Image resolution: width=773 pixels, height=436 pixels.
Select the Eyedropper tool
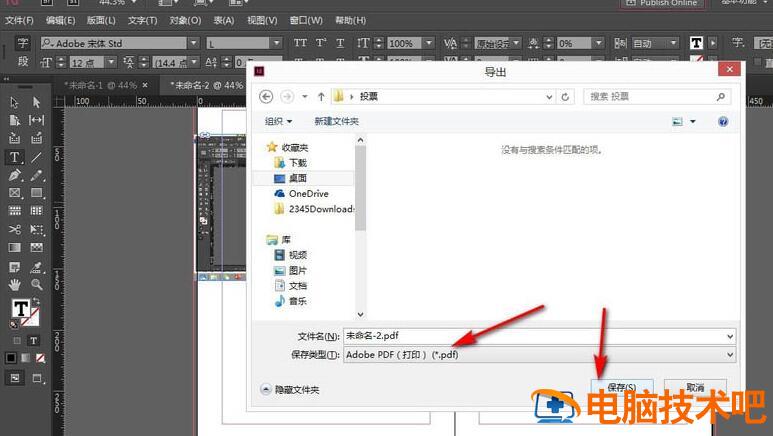pyautogui.click(x=36, y=267)
